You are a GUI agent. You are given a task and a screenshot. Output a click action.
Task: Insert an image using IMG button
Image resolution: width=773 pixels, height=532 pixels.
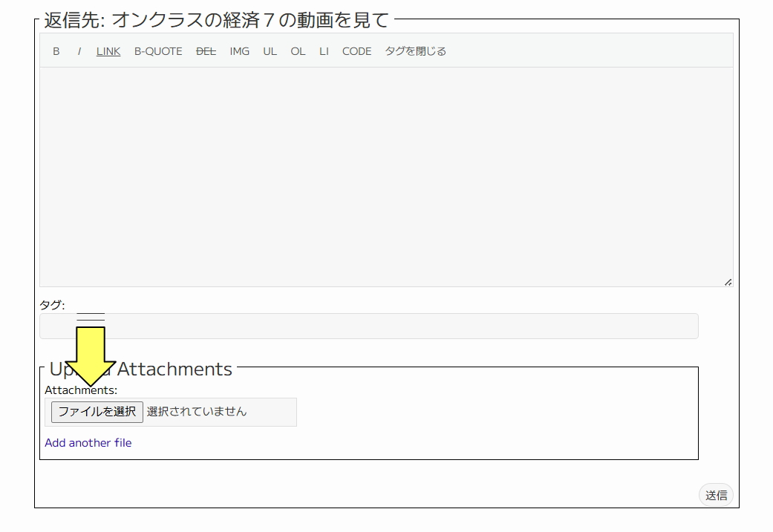coord(240,51)
